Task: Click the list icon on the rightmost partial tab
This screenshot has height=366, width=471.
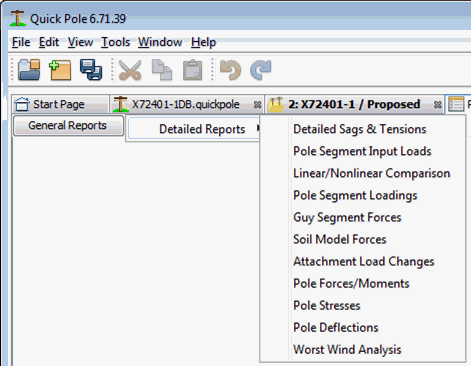Action: coord(456,104)
